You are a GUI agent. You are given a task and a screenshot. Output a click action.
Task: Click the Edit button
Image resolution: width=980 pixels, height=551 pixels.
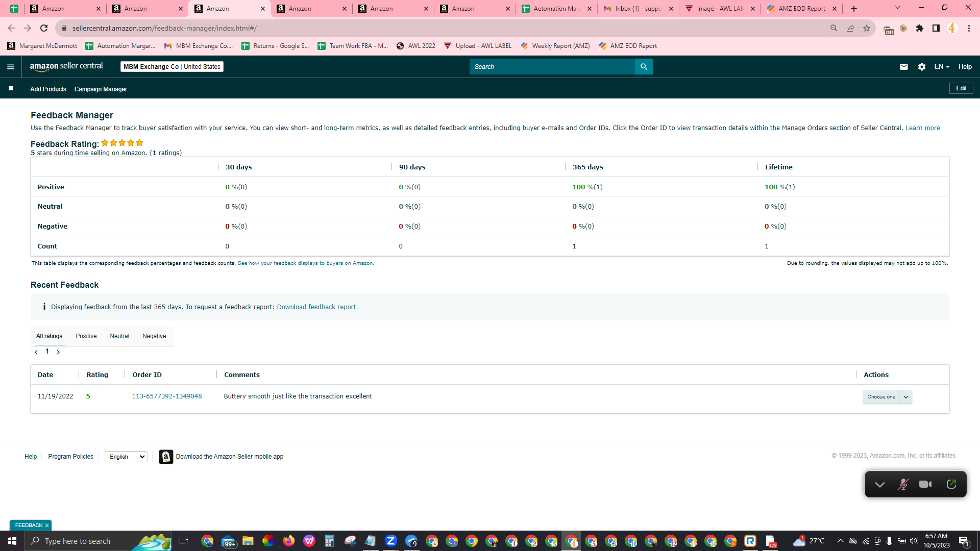(x=961, y=88)
